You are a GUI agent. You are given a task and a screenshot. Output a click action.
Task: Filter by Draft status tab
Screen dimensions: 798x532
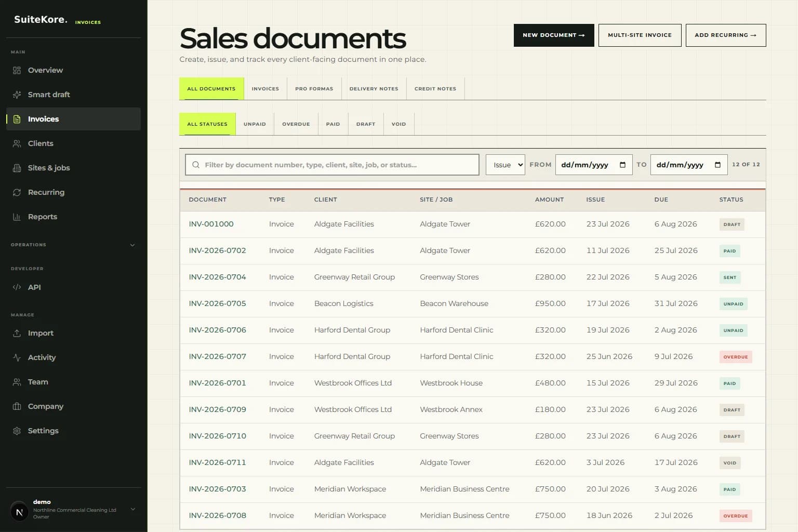point(366,124)
